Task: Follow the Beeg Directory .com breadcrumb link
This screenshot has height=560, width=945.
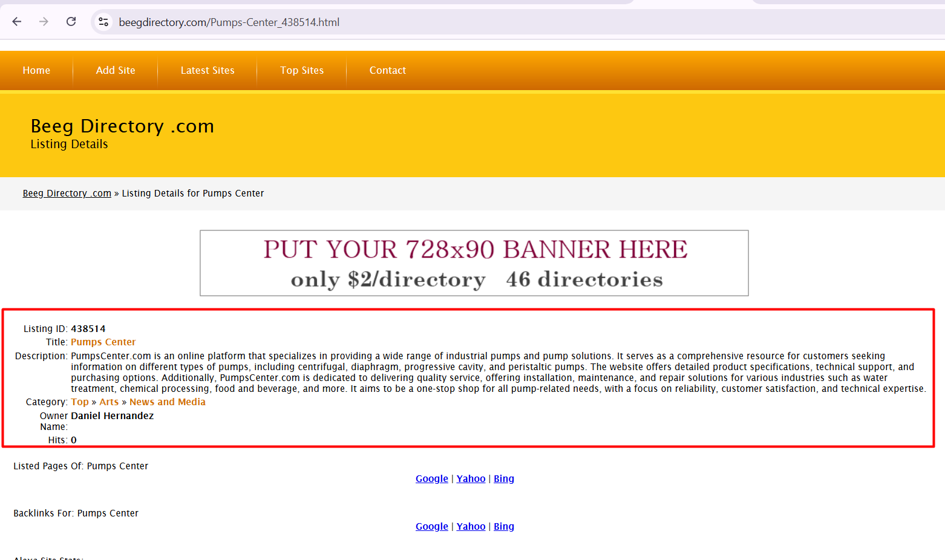Action: point(67,194)
